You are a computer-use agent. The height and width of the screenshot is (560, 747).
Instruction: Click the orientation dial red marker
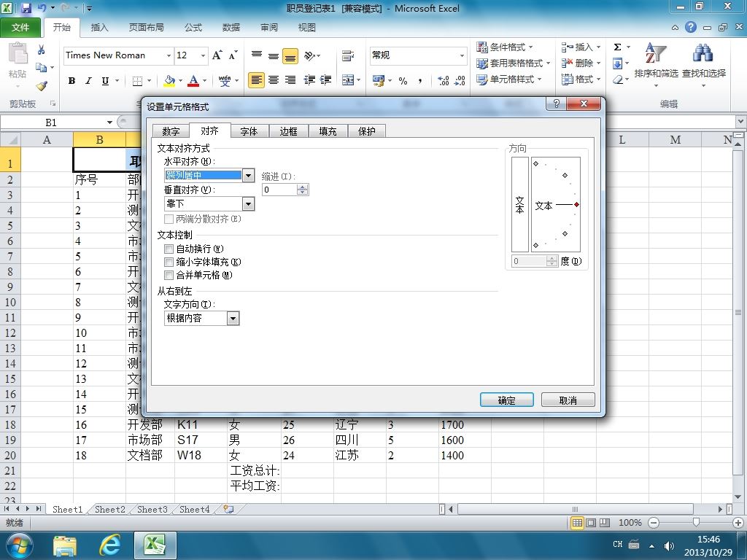(576, 205)
